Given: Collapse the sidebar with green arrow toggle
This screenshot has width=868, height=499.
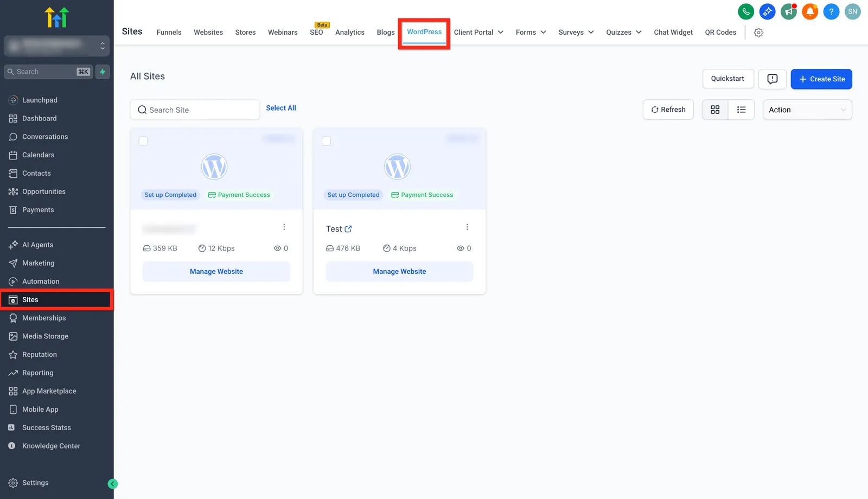Looking at the screenshot, I should point(113,484).
